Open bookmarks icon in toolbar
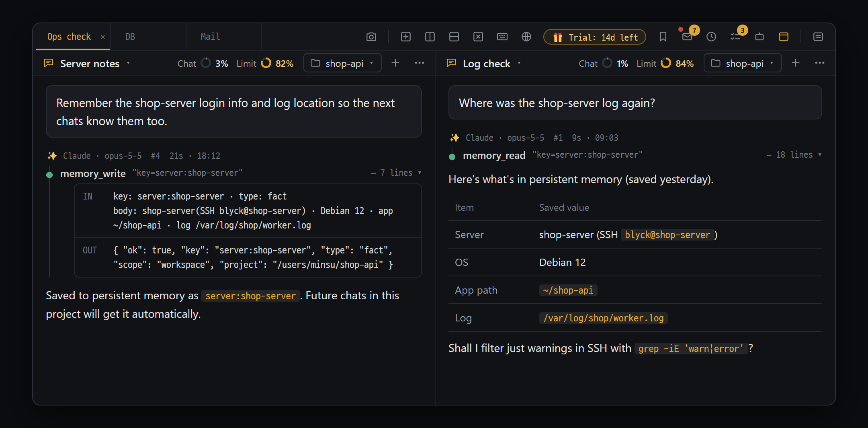 click(x=663, y=37)
